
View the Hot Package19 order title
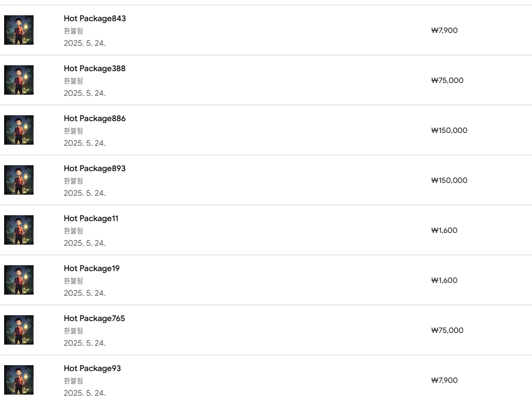coord(92,268)
